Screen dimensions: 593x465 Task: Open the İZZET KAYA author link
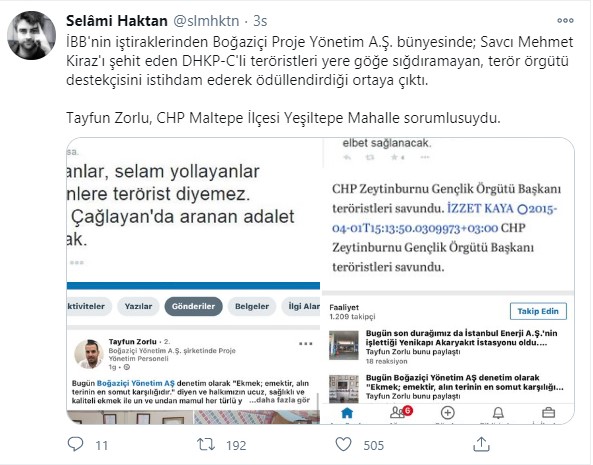click(x=480, y=208)
